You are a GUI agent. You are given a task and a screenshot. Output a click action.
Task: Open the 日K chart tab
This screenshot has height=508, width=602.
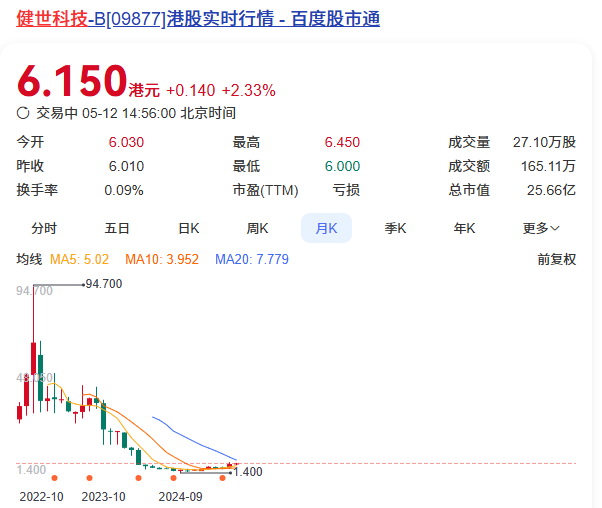click(x=189, y=228)
